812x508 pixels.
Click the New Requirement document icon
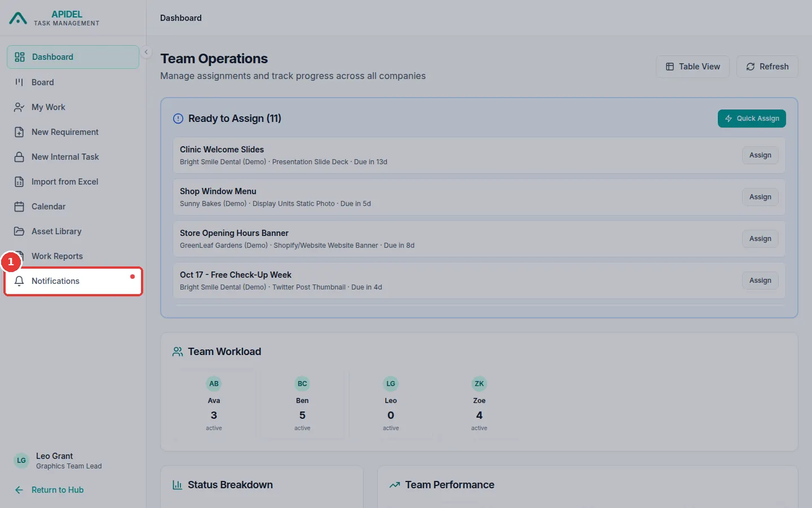(19, 132)
